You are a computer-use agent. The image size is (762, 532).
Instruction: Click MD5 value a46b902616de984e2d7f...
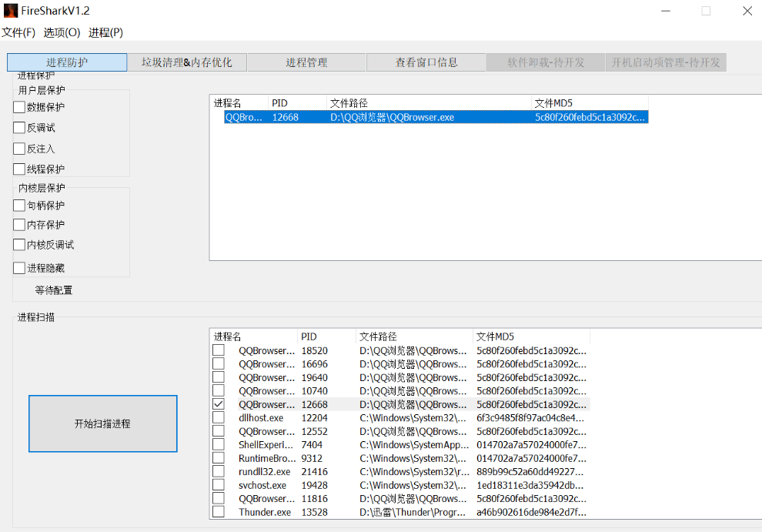[531, 512]
